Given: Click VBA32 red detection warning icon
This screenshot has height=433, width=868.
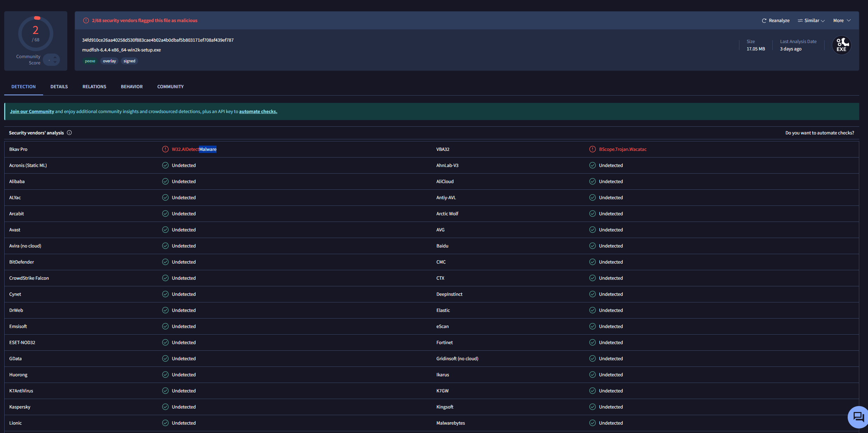Looking at the screenshot, I should (592, 149).
